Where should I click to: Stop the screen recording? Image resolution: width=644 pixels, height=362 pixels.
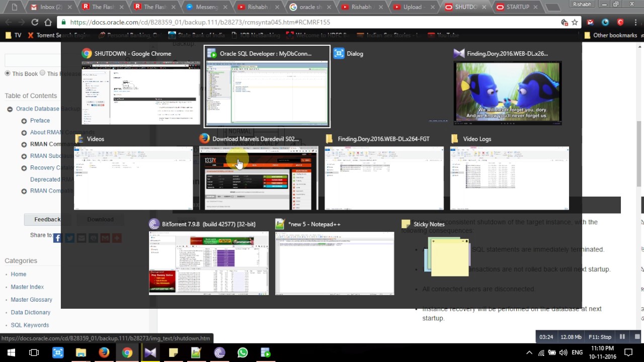[x=637, y=337]
